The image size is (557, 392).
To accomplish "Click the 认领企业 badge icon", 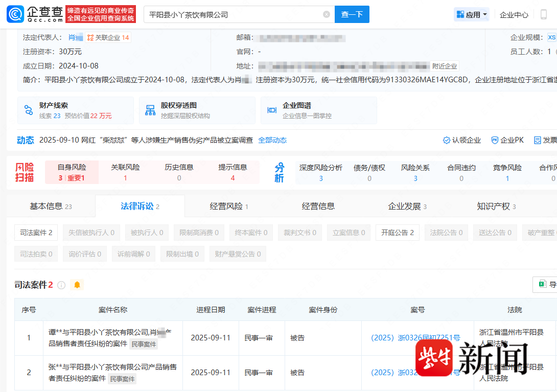I will point(447,141).
